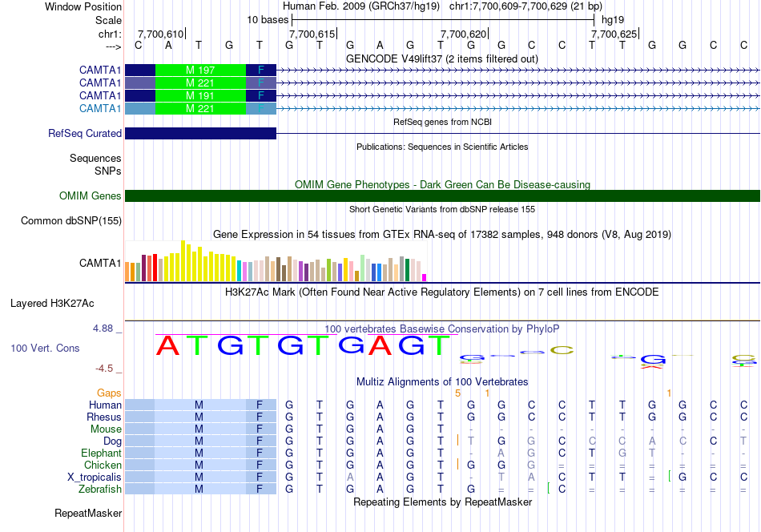Click the 'Window Position' track label
This screenshot has height=532, width=761.
pyautogui.click(x=83, y=6)
